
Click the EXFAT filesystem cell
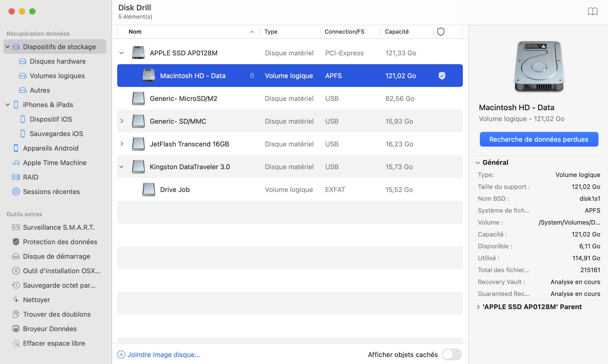[335, 189]
